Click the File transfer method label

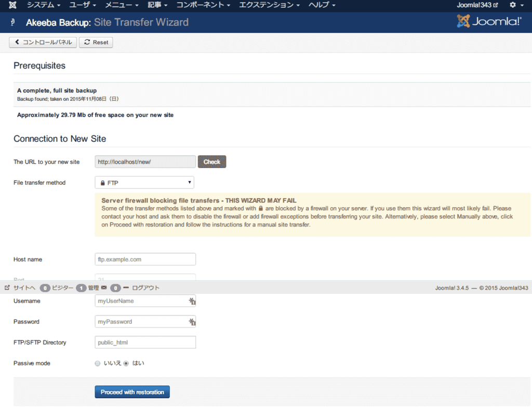39,183
